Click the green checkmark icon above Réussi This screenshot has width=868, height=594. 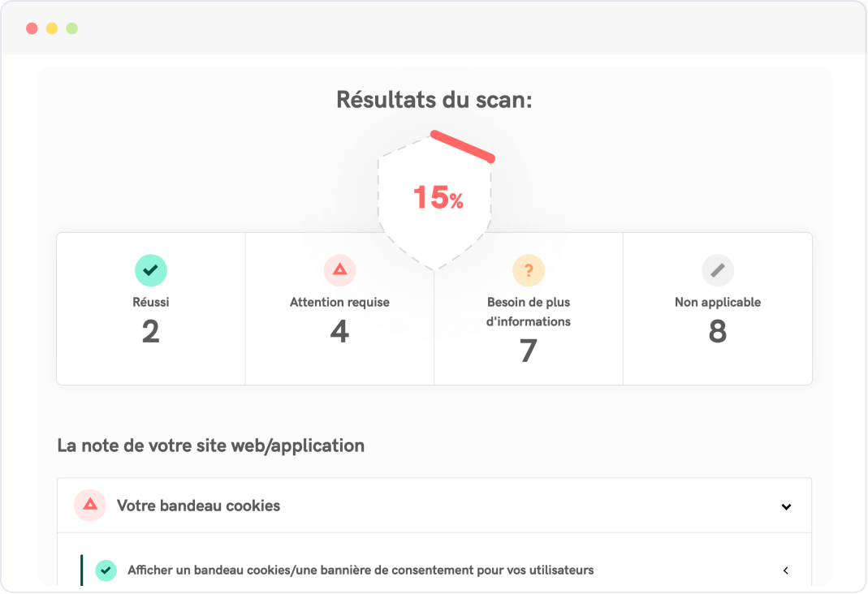tap(150, 270)
